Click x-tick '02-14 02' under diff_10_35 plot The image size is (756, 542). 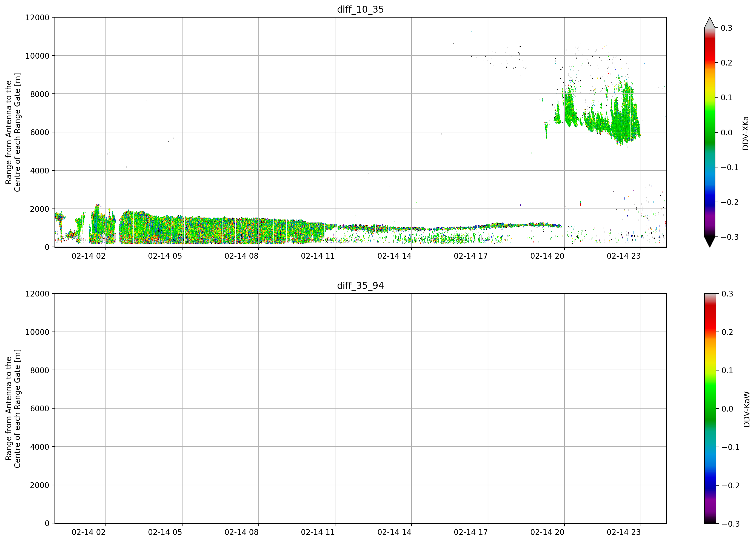(x=89, y=256)
